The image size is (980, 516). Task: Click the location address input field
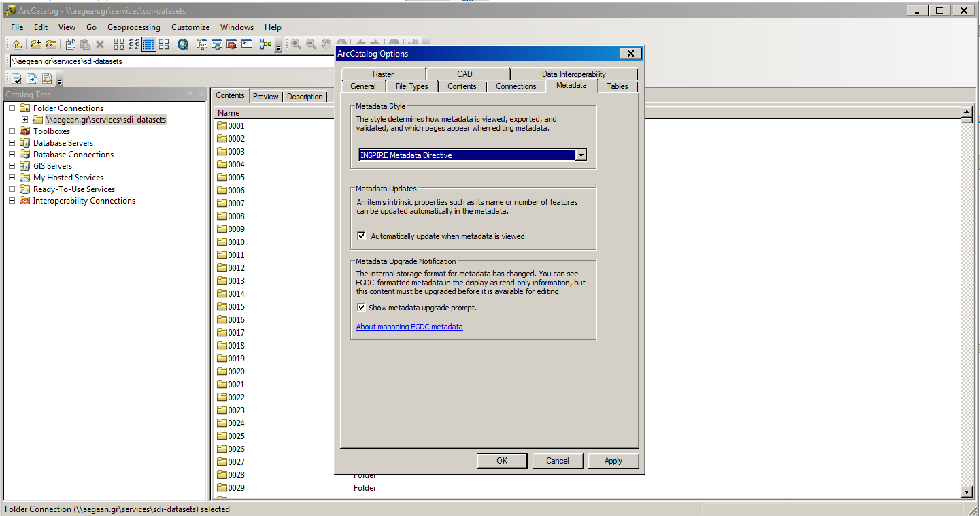173,61
